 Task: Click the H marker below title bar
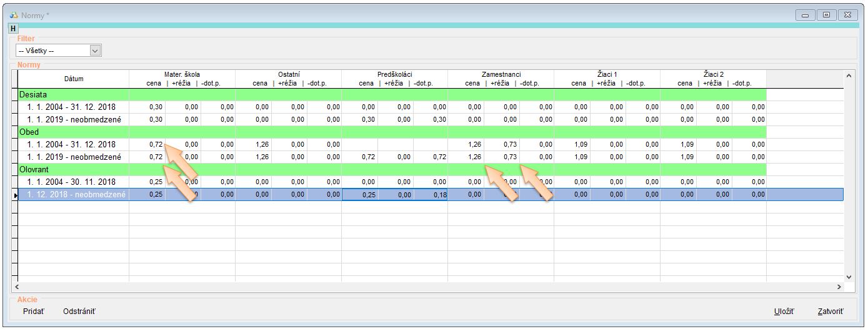[13, 29]
